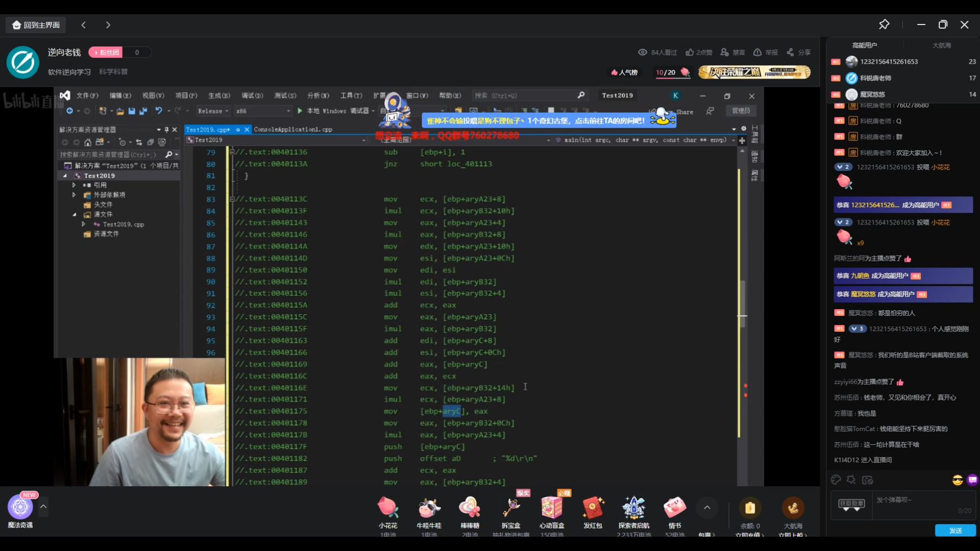Click the 情书 love letter gift

[675, 508]
